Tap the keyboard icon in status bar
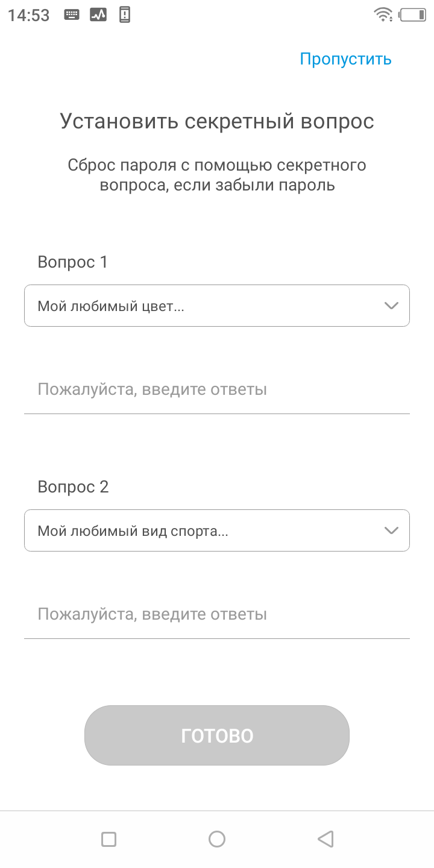This screenshot has height=868, width=434. [x=72, y=15]
